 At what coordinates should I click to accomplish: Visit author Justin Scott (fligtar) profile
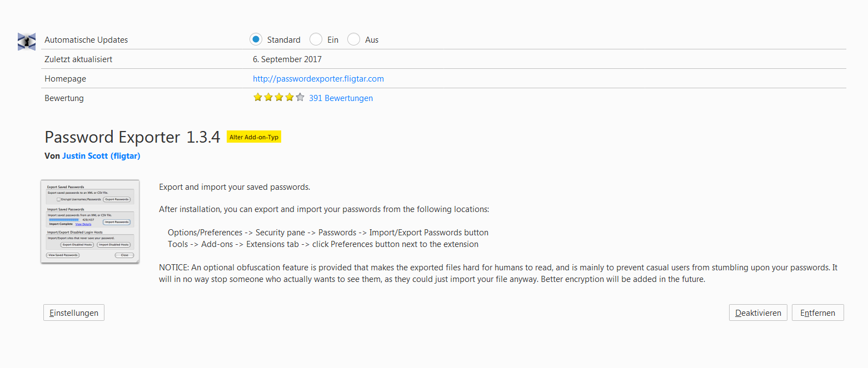coord(101,156)
